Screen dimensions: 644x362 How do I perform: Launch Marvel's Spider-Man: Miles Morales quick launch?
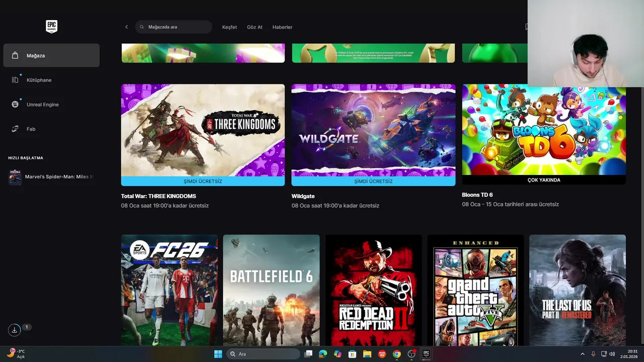click(51, 177)
